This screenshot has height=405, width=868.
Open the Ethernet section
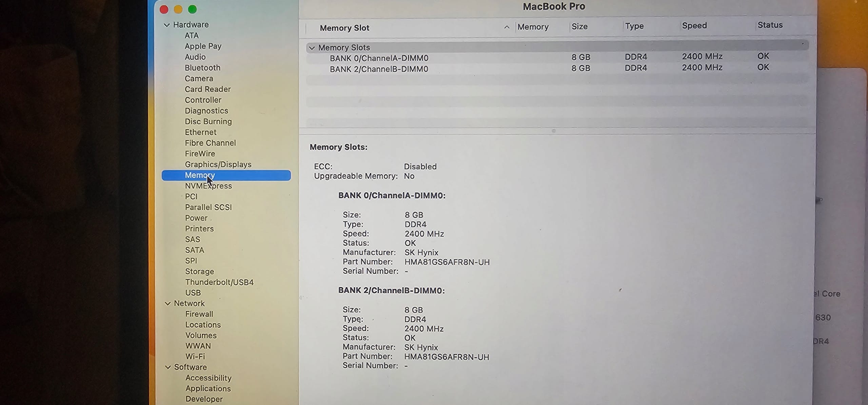click(200, 133)
